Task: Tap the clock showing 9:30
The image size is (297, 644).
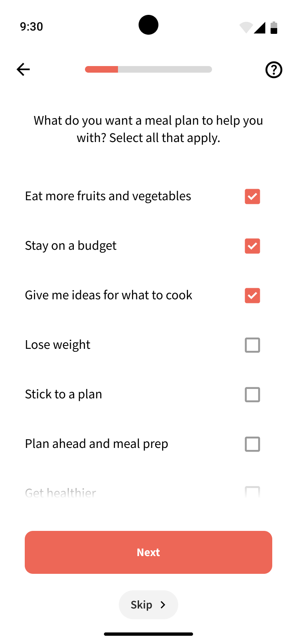Action: tap(31, 27)
